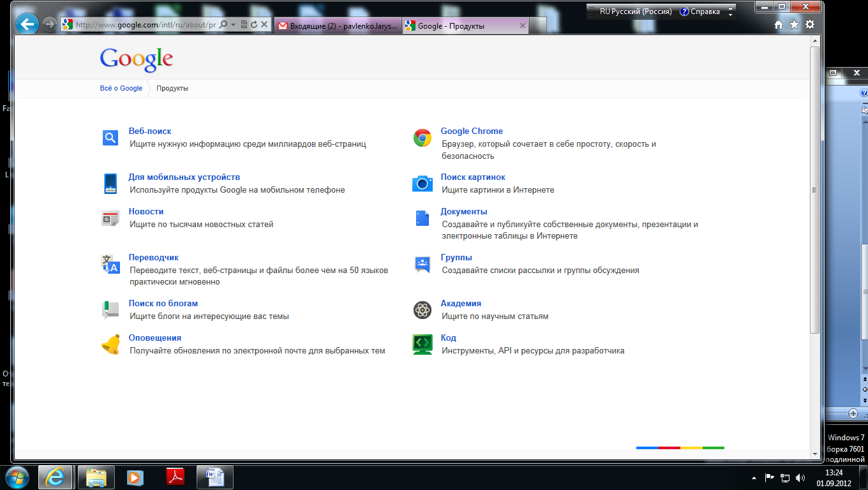Open the 'Документы' link
Image resolution: width=868 pixels, height=490 pixels.
point(464,211)
